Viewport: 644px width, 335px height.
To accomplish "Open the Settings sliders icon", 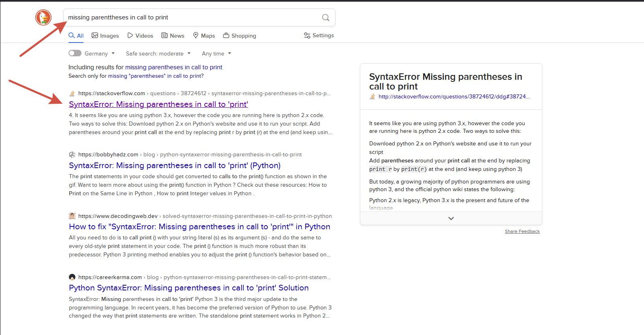I will pyautogui.click(x=307, y=36).
